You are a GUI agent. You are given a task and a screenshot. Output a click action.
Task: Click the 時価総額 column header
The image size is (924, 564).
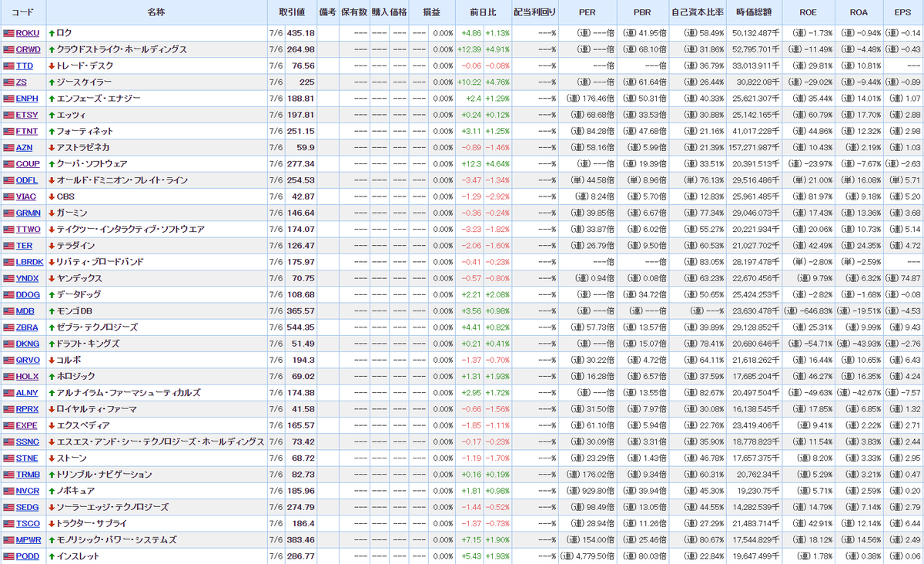click(754, 12)
